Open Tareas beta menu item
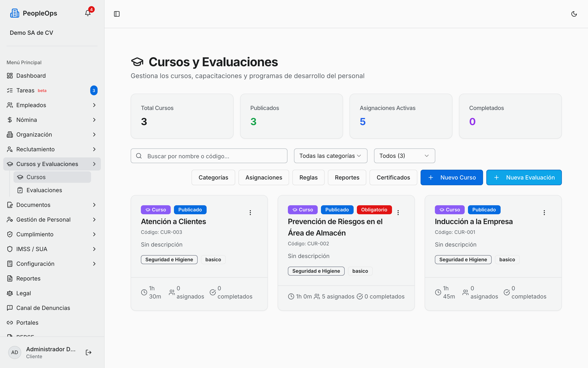588x368 pixels. tap(52, 90)
